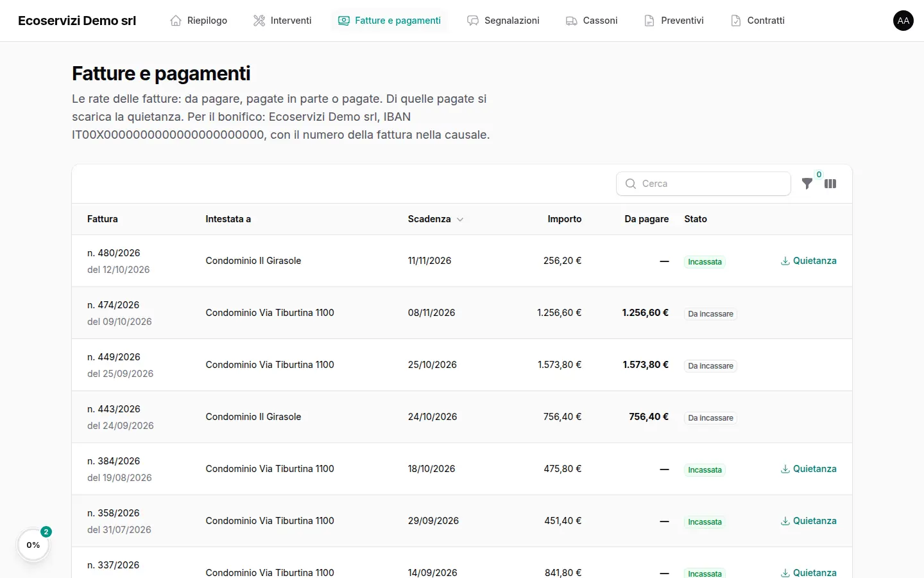924x578 pixels.
Task: Go to the Interventi tab
Action: point(282,21)
